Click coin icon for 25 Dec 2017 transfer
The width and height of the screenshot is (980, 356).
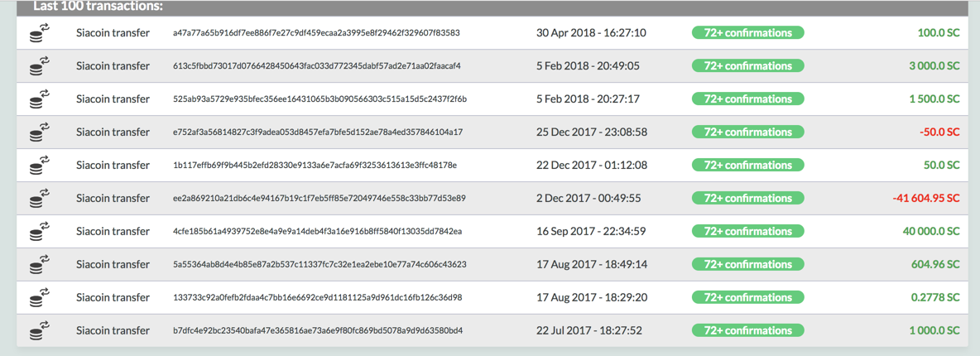[39, 132]
